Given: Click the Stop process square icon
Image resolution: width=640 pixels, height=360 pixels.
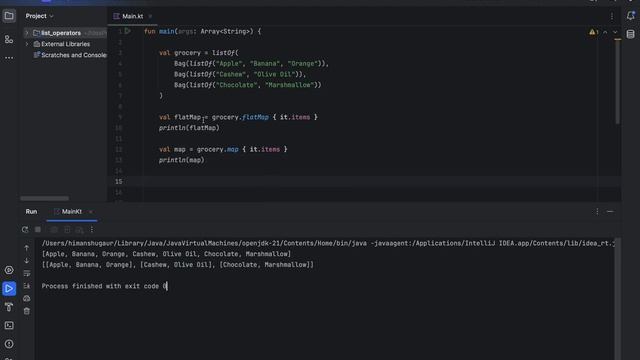Looking at the screenshot, I should pos(38,230).
